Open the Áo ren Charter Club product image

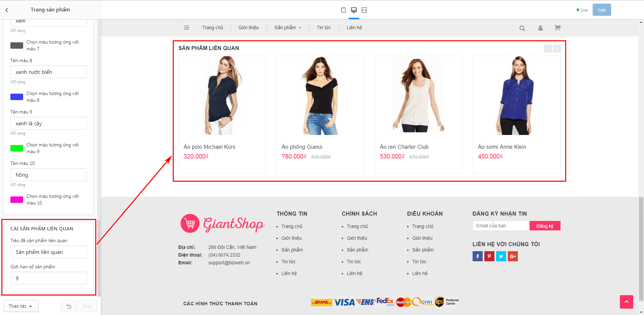pos(418,96)
